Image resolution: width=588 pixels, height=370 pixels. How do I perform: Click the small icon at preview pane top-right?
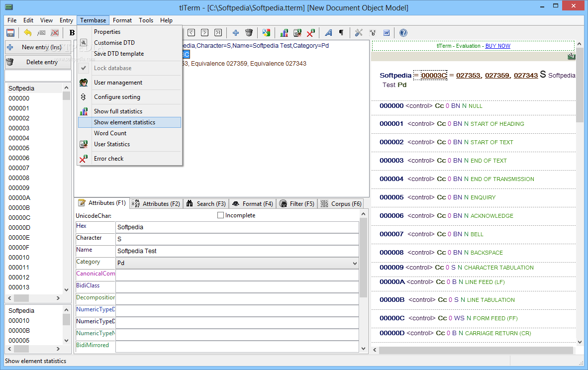(x=571, y=56)
